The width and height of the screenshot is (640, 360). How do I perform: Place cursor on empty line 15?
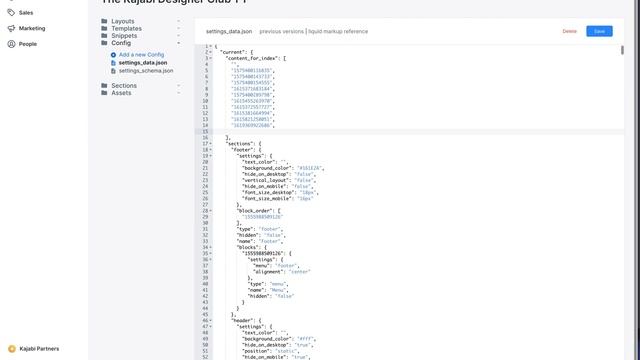418,131
